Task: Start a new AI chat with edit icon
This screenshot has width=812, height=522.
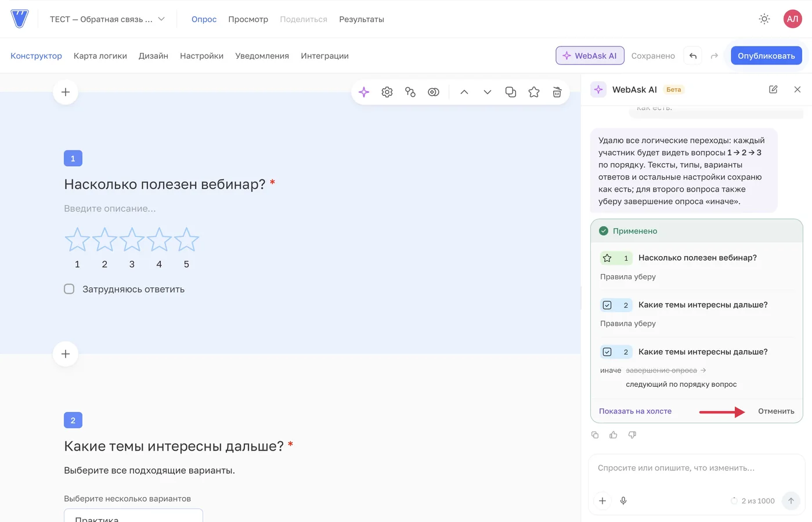Action: pos(773,89)
